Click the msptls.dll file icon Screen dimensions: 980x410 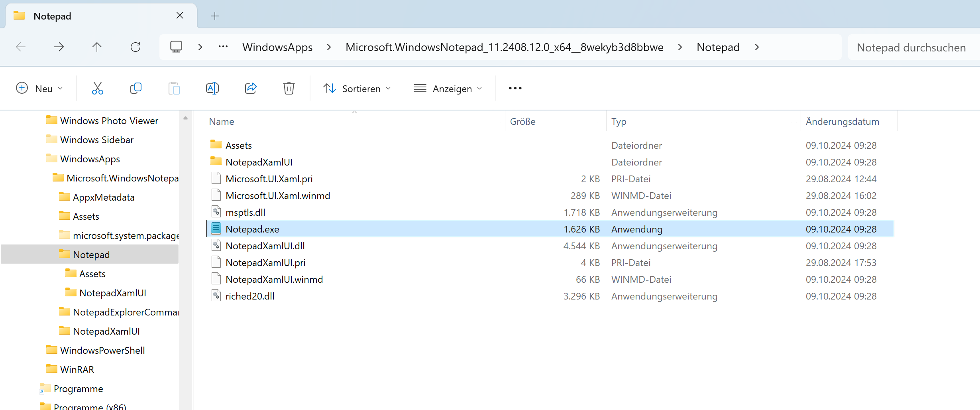(216, 212)
